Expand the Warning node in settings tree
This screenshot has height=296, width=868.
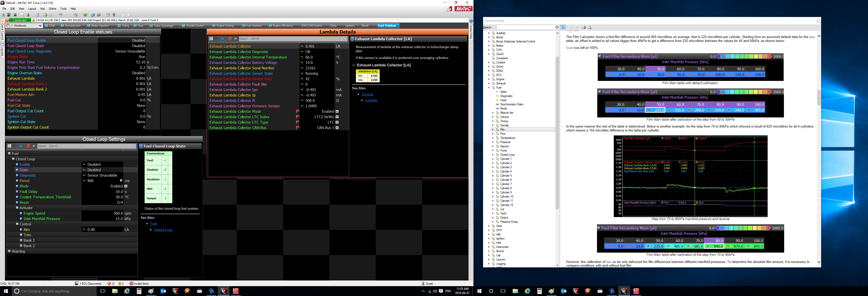pyautogui.click(x=9, y=251)
